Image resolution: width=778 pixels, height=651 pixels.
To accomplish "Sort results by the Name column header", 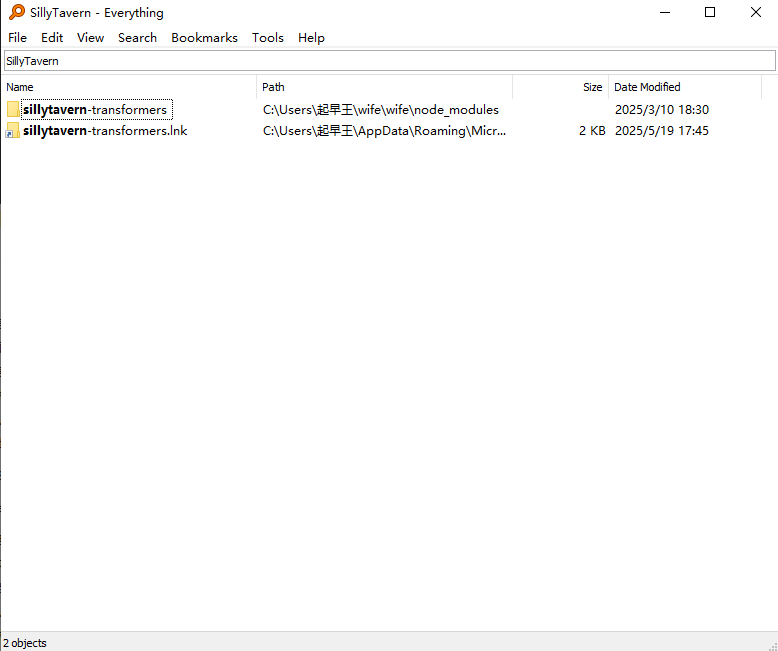I will (x=130, y=87).
